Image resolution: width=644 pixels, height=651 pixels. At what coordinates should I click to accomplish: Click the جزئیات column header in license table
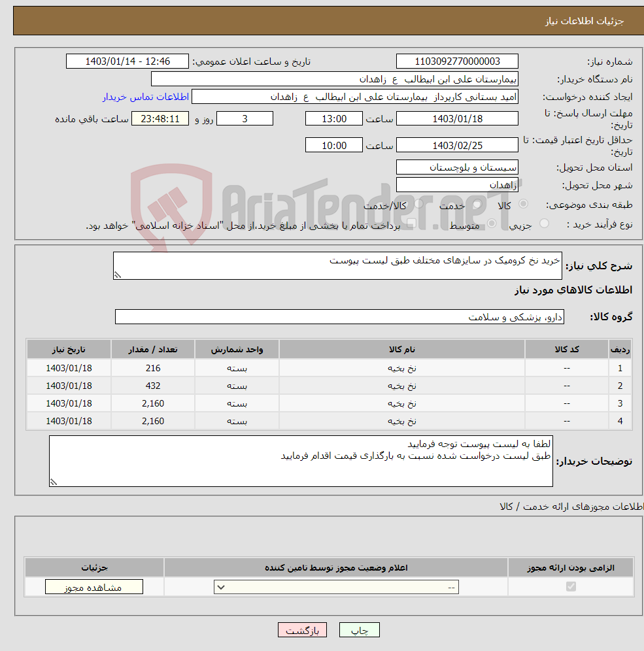click(x=94, y=567)
